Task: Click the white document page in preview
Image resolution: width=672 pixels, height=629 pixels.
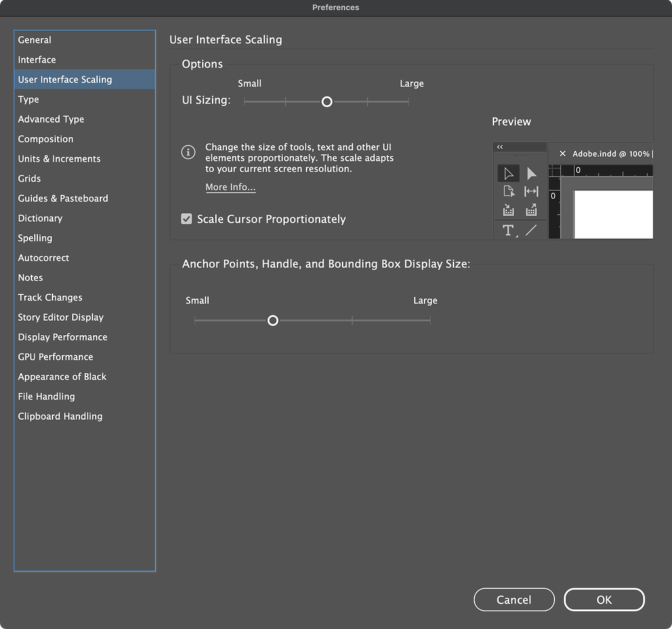Action: [614, 214]
